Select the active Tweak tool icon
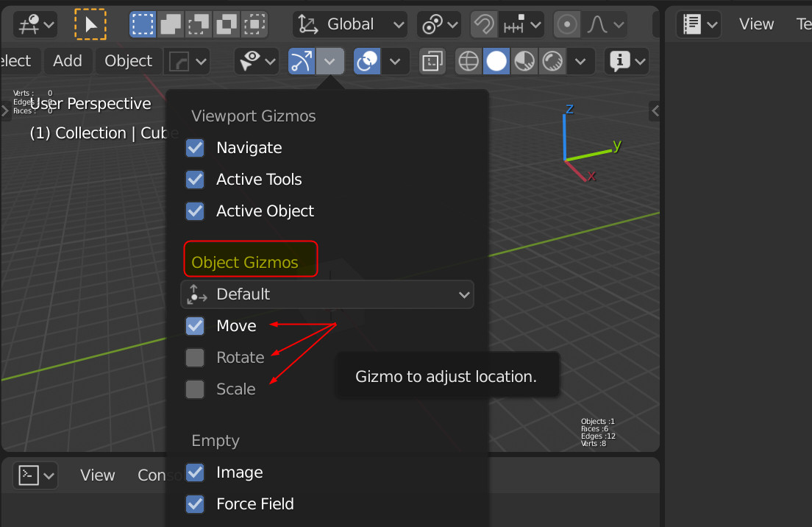 pyautogui.click(x=90, y=24)
